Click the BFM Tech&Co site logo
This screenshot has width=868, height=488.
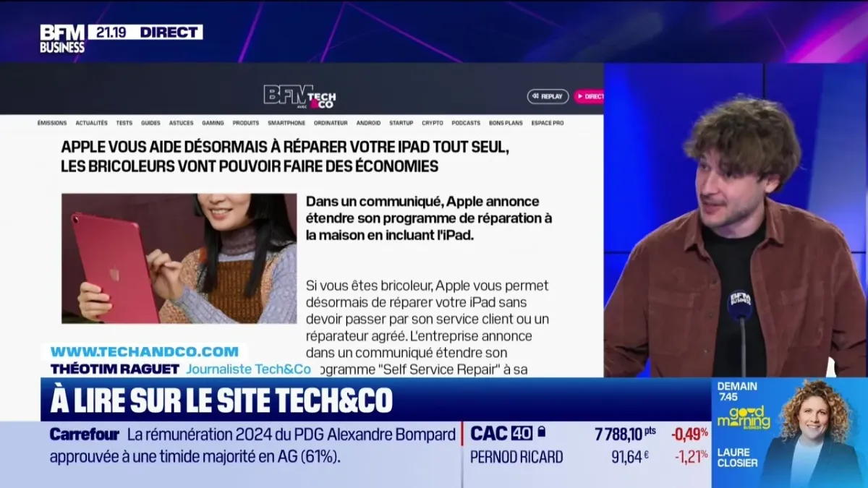pos(299,96)
